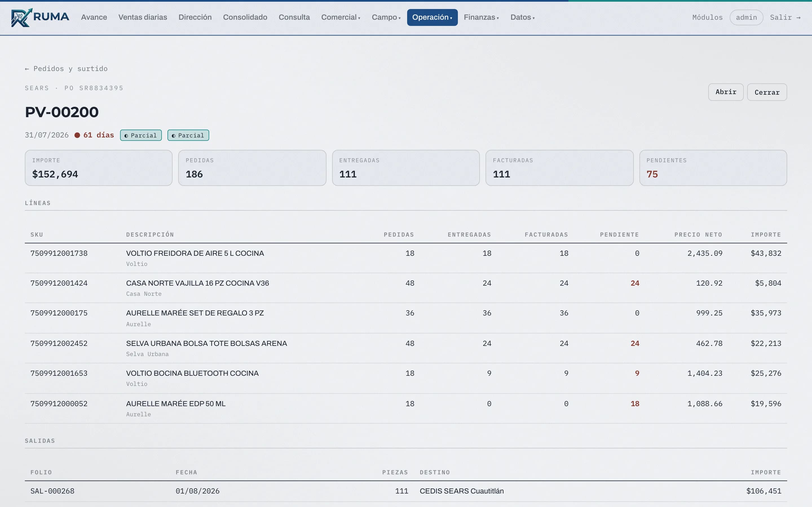Click the Cerrar button
Viewport: 812px width, 507px height.
coord(767,92)
